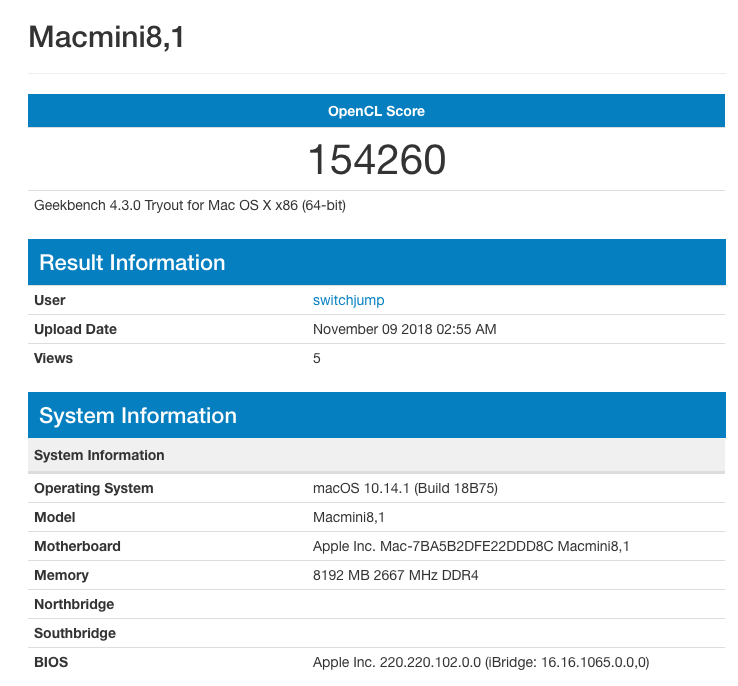Click the Views row label

coord(53,359)
